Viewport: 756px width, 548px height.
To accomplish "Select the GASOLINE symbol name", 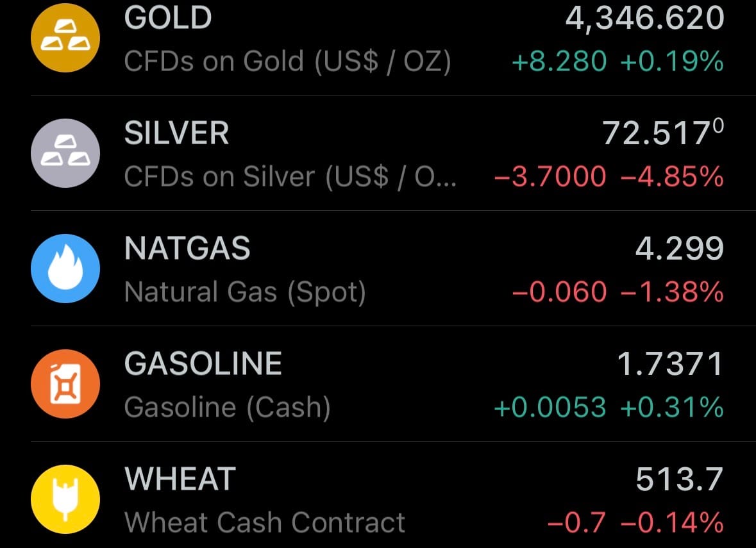I will (203, 364).
